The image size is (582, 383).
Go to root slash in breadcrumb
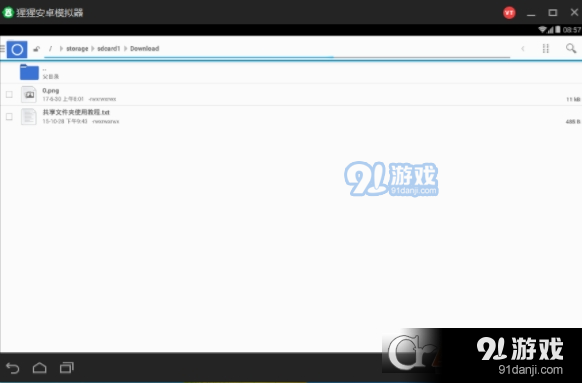click(x=50, y=49)
